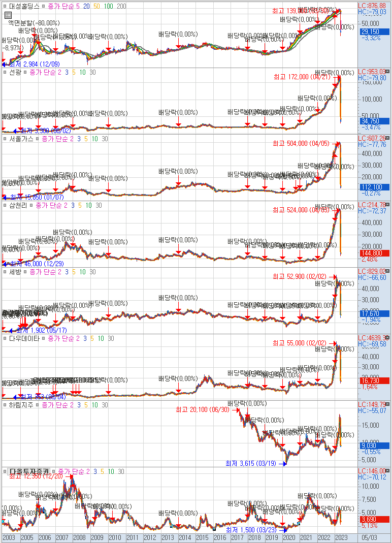Click the 50-period moving average label in 대성홀딩스
Screen dimensions: 392x543
(96, 6)
